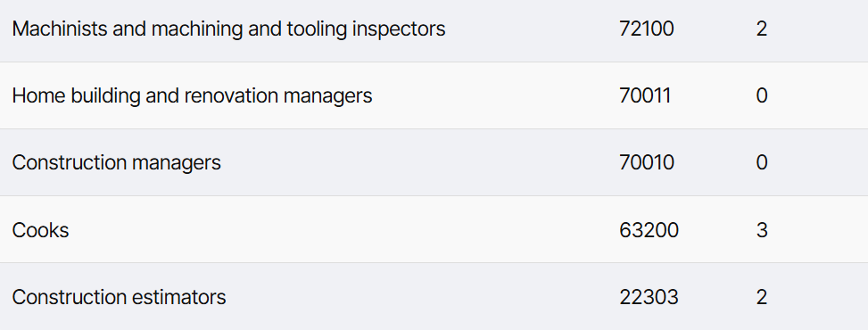Click the value 3 for Cooks
Image resolution: width=868 pixels, height=330 pixels.
[x=762, y=230]
